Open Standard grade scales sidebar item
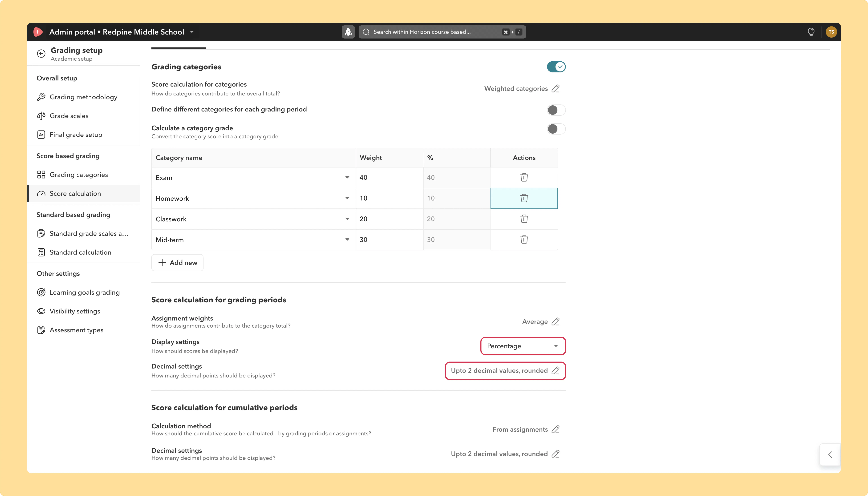The height and width of the screenshot is (496, 868). point(83,234)
